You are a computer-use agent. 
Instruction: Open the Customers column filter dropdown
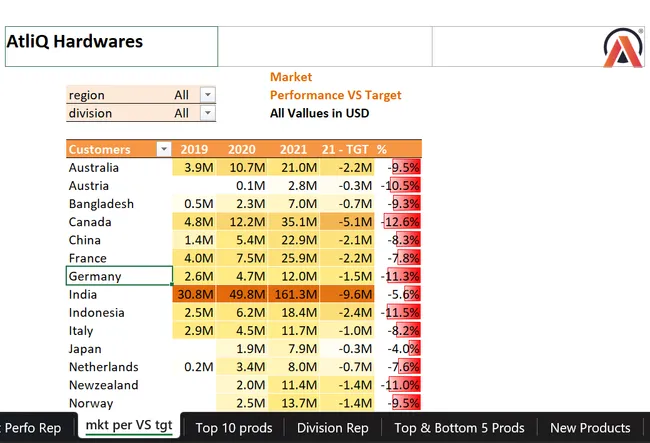164,149
